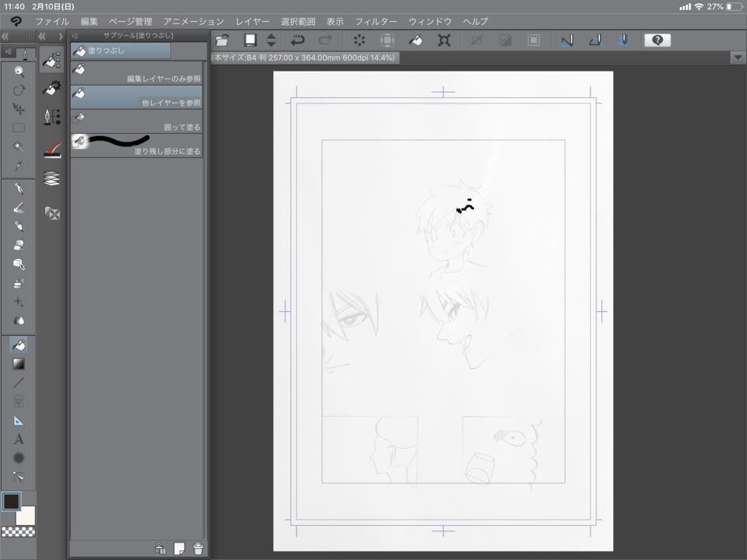Toggle snap to ruler in command bar
The image size is (747, 560).
pos(567,40)
